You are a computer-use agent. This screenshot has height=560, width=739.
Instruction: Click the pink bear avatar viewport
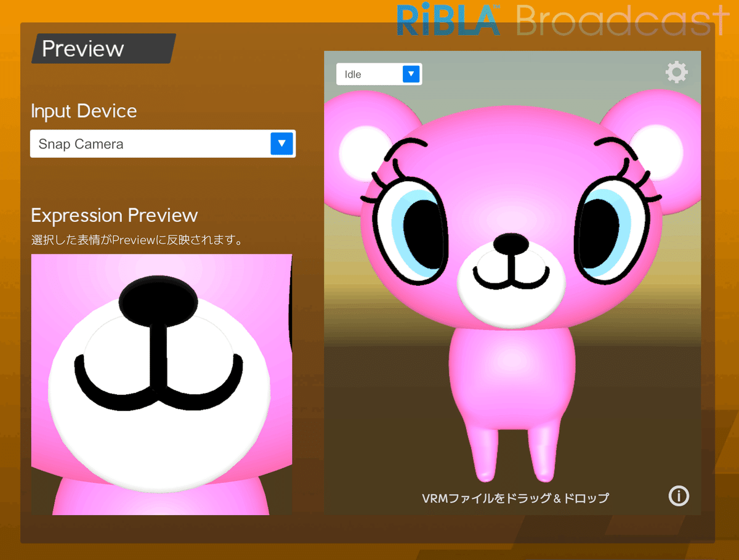(x=512, y=283)
